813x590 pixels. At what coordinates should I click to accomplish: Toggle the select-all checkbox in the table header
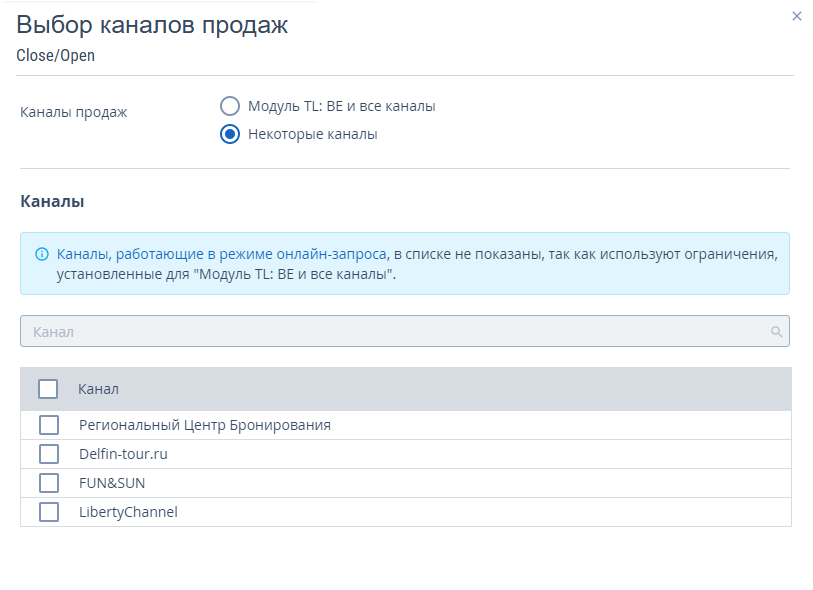pos(48,389)
